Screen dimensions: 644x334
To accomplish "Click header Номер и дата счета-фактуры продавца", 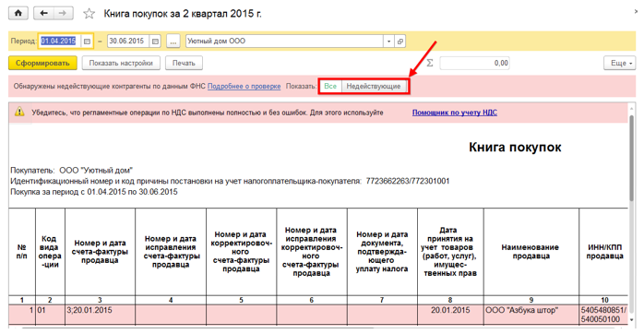I will click(x=100, y=252).
